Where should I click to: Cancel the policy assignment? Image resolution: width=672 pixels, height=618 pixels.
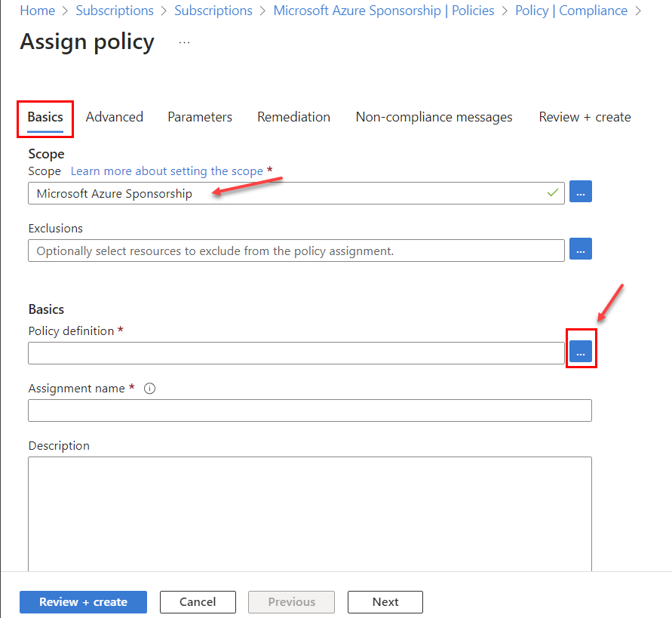(198, 601)
